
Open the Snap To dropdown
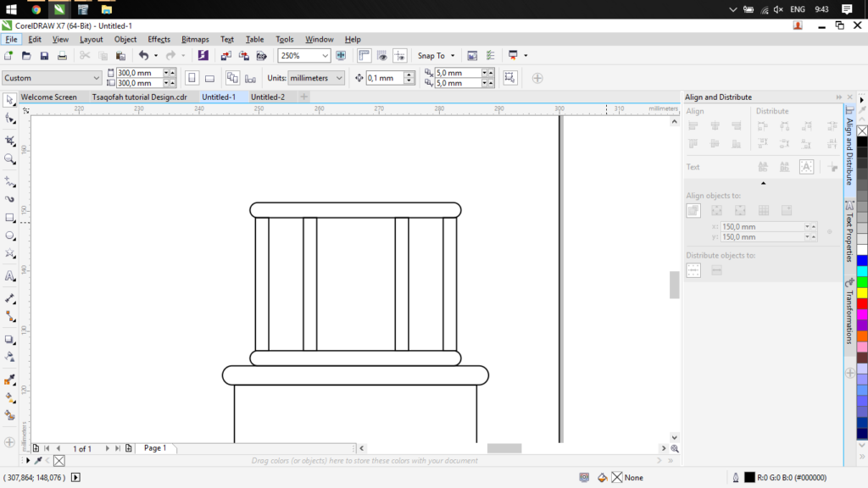pos(436,56)
